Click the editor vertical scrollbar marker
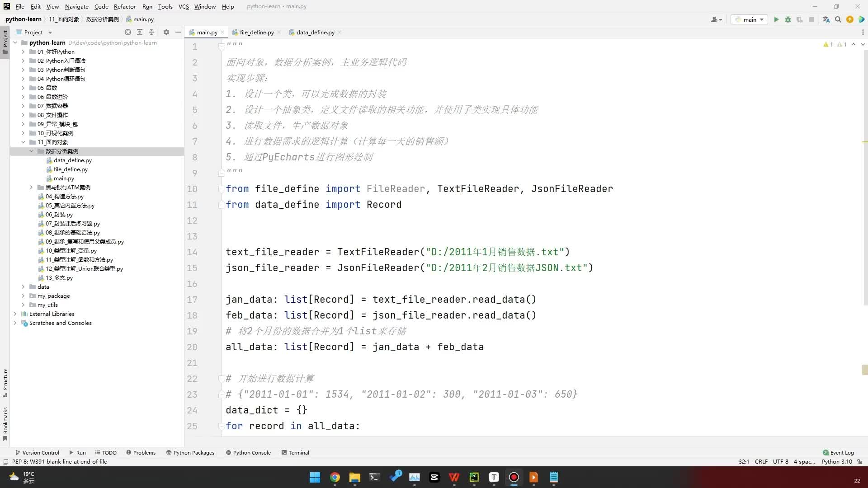This screenshot has height=488, width=868. pyautogui.click(x=864, y=370)
